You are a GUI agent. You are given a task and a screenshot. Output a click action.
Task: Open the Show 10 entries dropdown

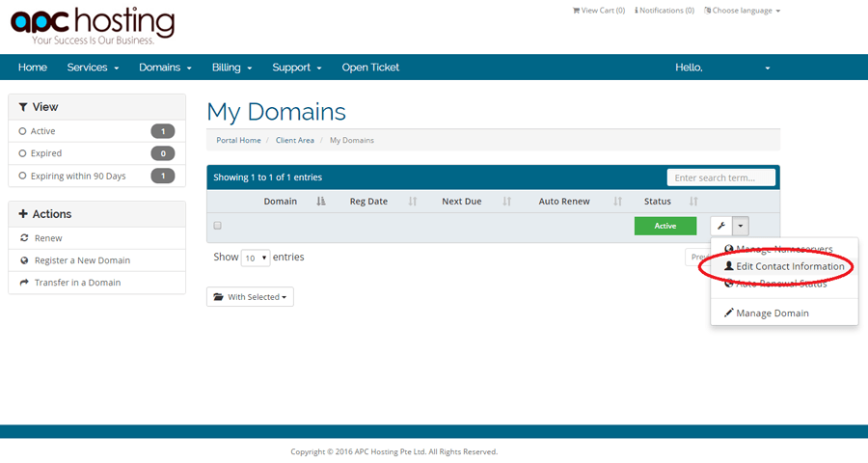tap(256, 259)
